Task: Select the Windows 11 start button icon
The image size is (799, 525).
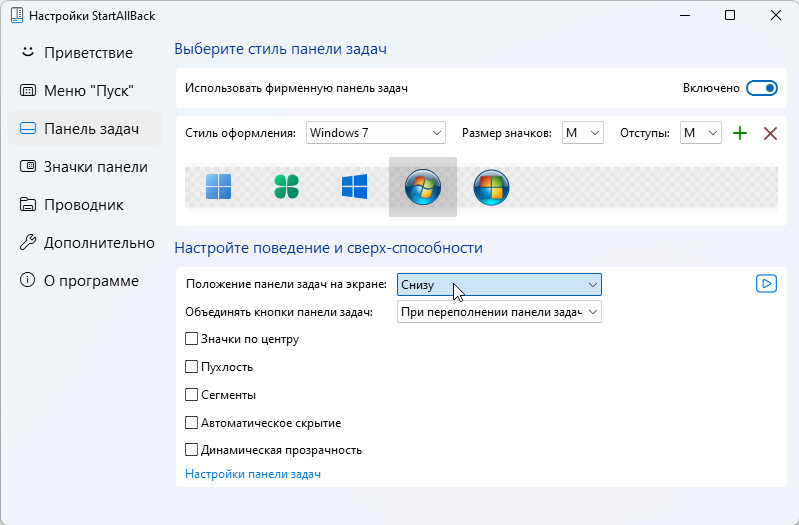Action: (218, 187)
